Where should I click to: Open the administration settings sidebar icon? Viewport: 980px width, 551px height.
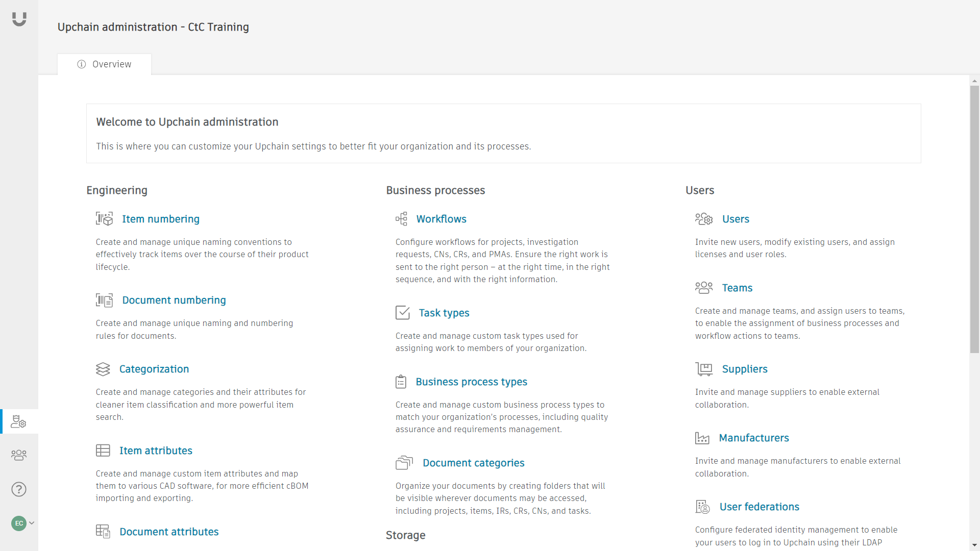[x=19, y=421]
